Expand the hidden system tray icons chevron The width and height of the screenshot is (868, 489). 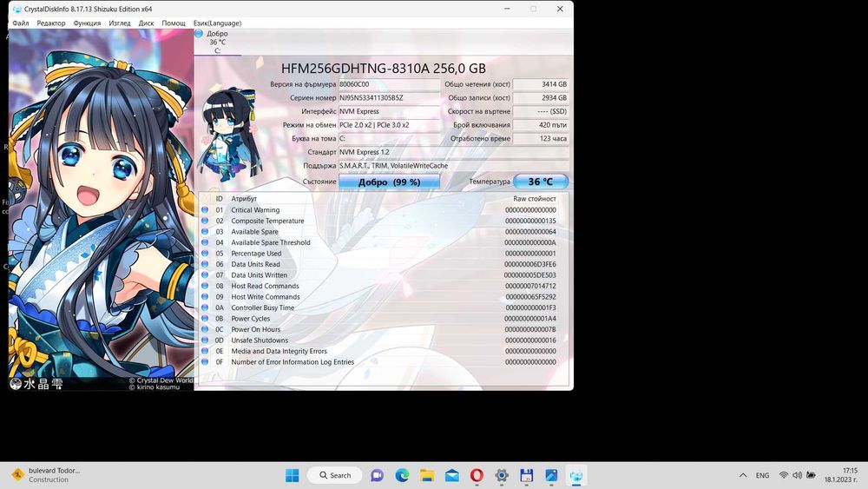coord(743,475)
